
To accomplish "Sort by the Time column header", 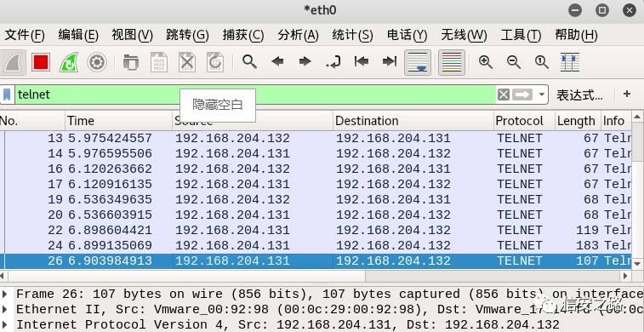I will [x=119, y=121].
